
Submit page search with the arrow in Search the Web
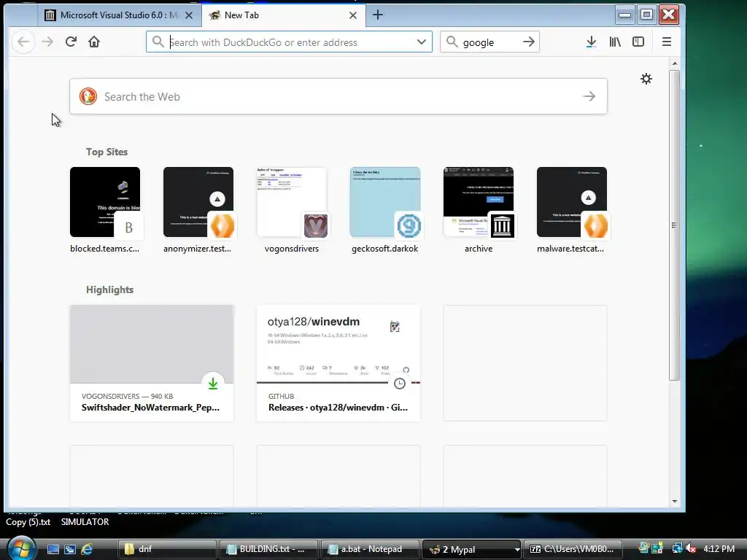pos(589,96)
